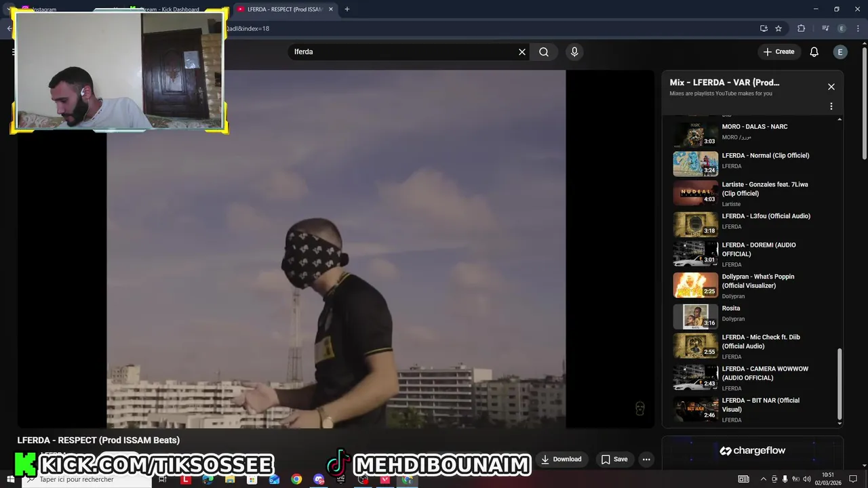The width and height of the screenshot is (868, 488).
Task: Open Dollypran - What's Poppin thumbnail
Action: click(x=695, y=285)
